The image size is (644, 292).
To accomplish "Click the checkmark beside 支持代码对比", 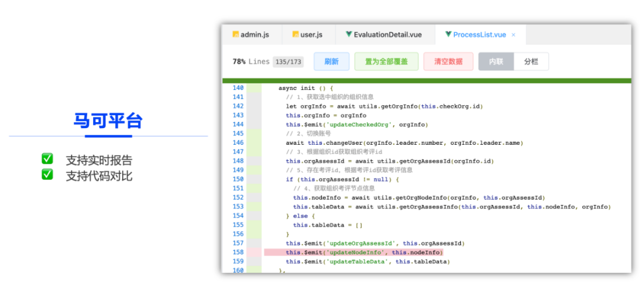I will [x=47, y=174].
